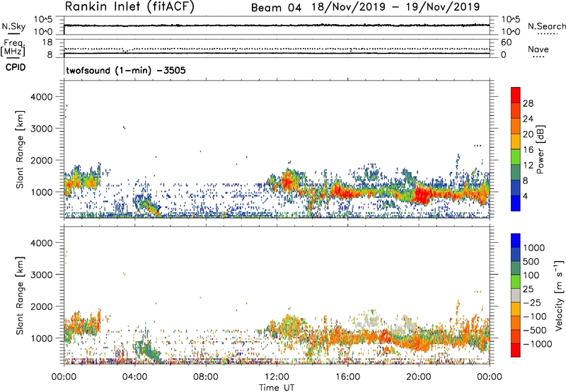Click the 'N.Sky' legend label
This screenshot has width=566, height=392.
click(13, 26)
